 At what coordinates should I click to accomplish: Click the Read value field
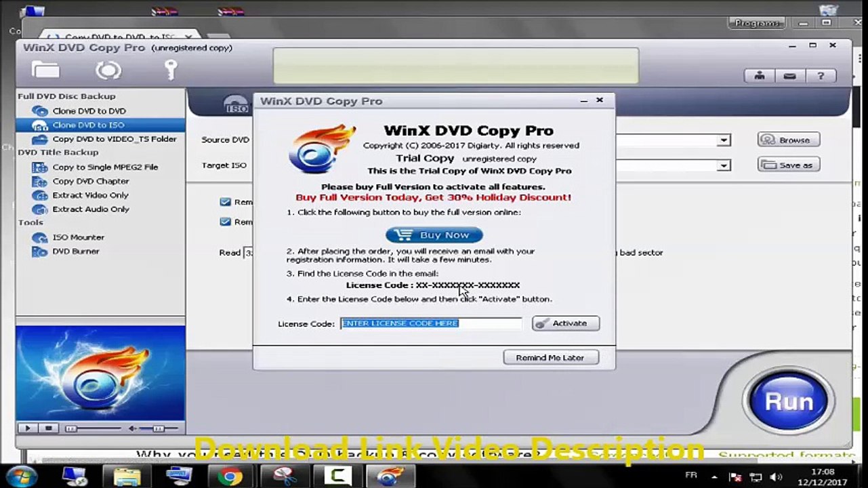point(248,253)
